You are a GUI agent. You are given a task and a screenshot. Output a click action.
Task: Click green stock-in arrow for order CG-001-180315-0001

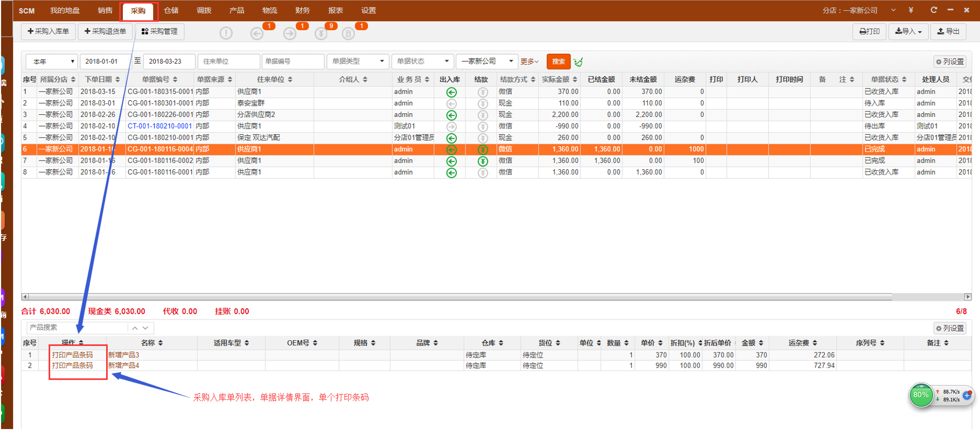(451, 92)
